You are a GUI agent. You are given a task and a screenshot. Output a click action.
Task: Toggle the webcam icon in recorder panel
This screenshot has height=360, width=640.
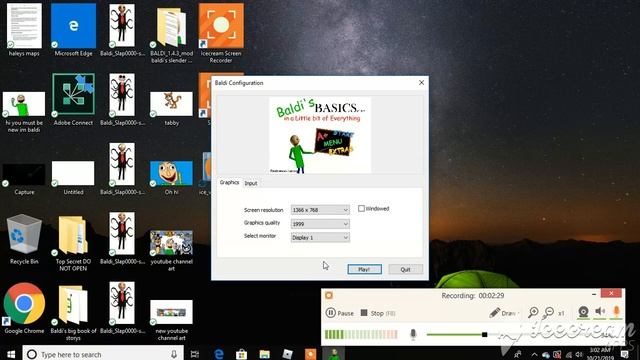583,312
